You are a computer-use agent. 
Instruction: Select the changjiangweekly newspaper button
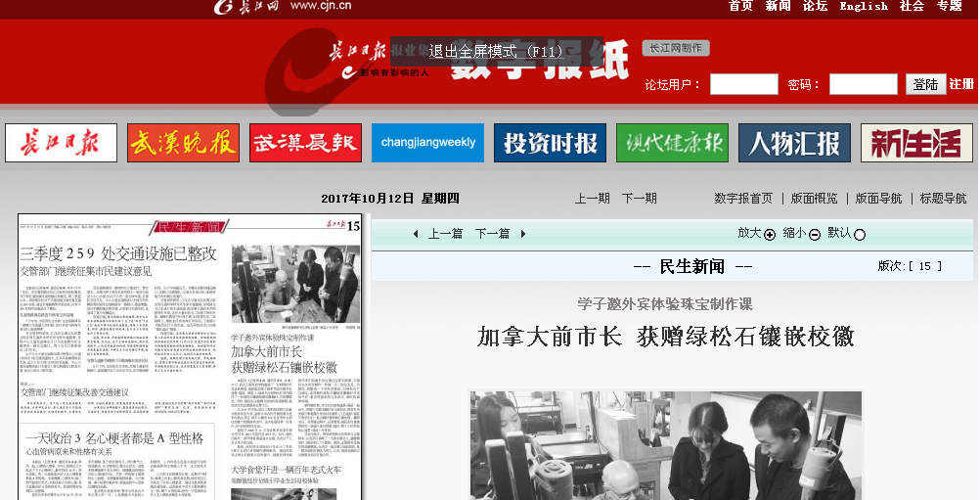click(427, 143)
